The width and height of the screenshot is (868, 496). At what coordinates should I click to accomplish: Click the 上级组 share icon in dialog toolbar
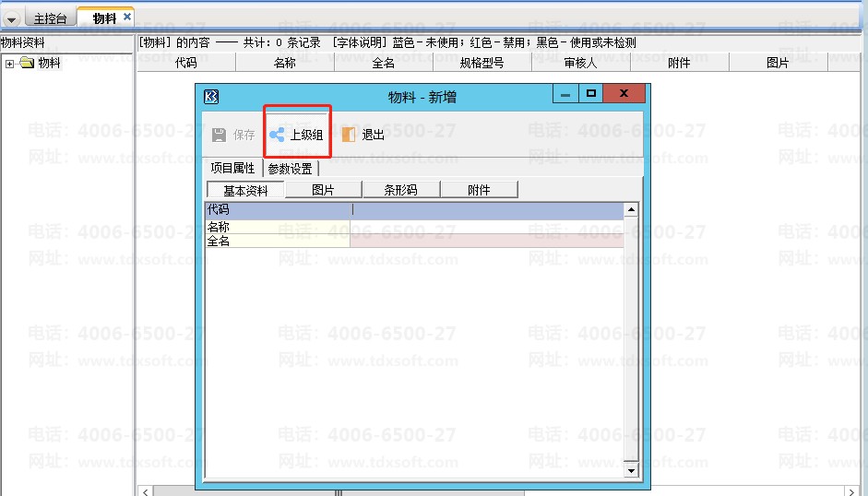pyautogui.click(x=277, y=135)
